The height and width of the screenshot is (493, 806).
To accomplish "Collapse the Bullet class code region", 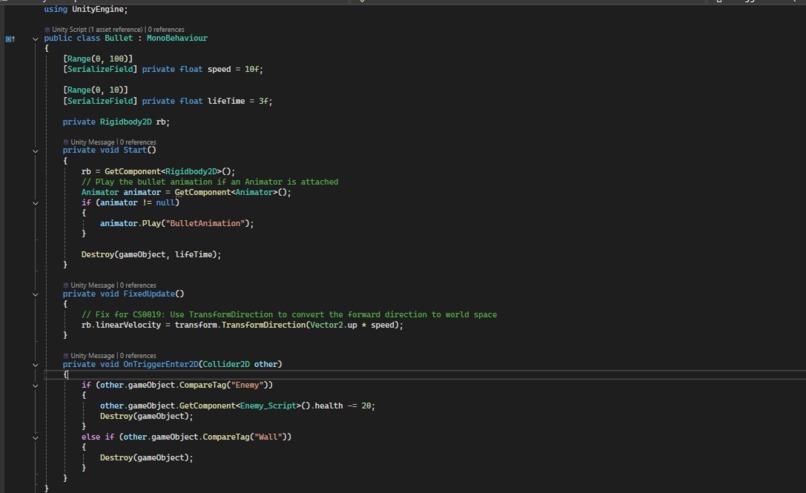I will (35, 39).
